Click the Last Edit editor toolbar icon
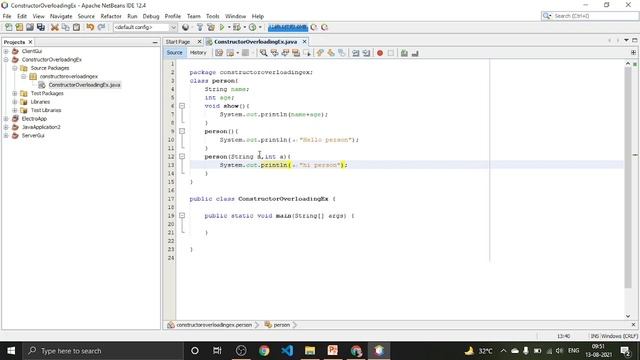640x360 pixels. [219, 53]
